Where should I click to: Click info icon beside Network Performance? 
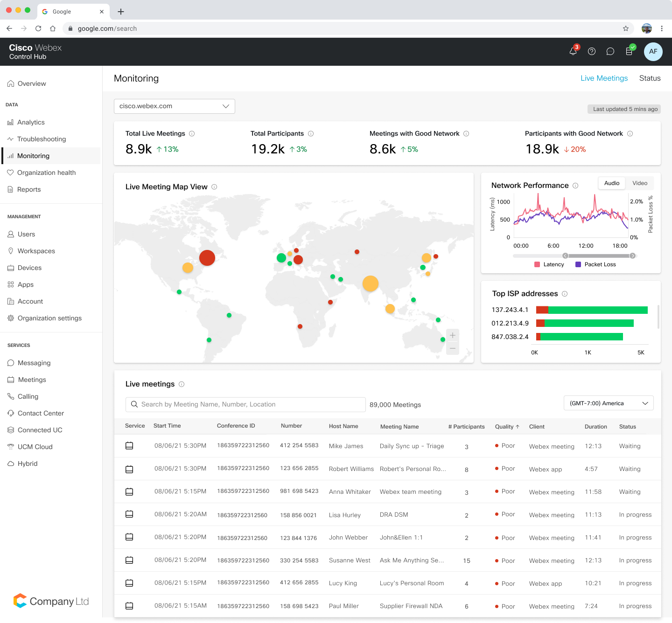(x=575, y=186)
